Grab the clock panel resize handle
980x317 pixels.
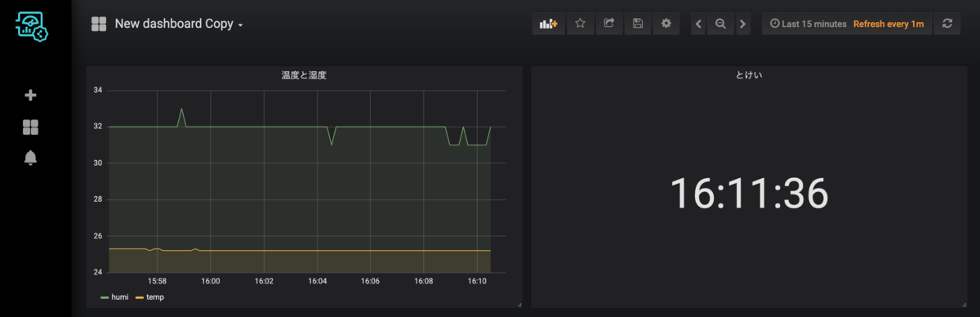pos(964,304)
